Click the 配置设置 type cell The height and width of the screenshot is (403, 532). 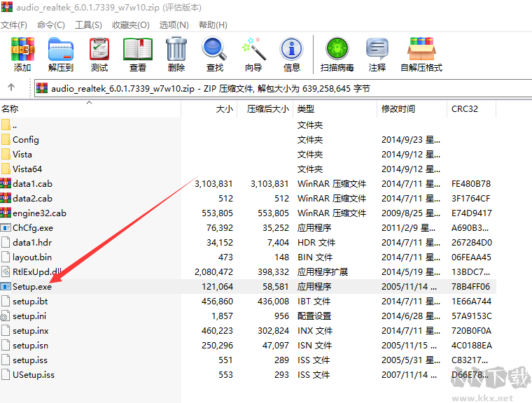pos(314,316)
